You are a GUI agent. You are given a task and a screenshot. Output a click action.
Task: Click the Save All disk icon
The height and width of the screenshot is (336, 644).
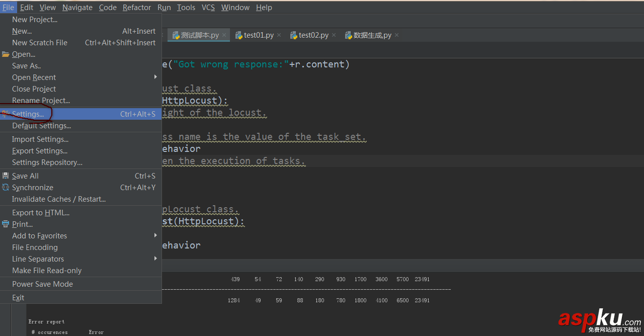6,176
